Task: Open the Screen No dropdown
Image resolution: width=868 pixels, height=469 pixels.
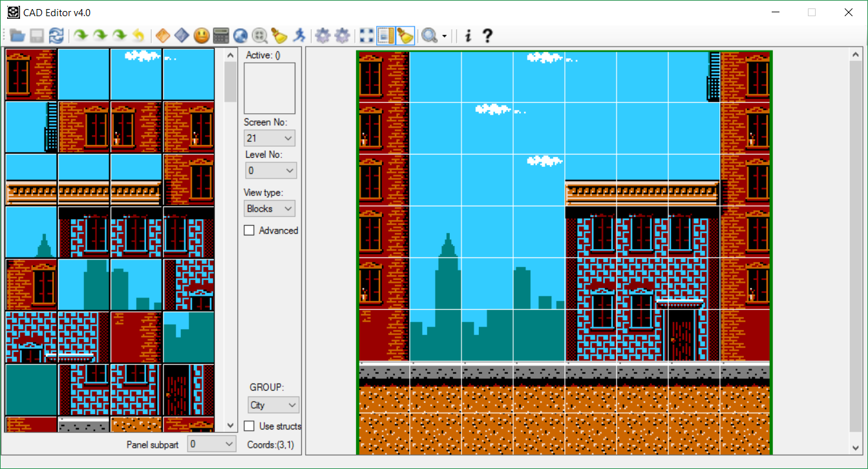Action: (x=270, y=138)
